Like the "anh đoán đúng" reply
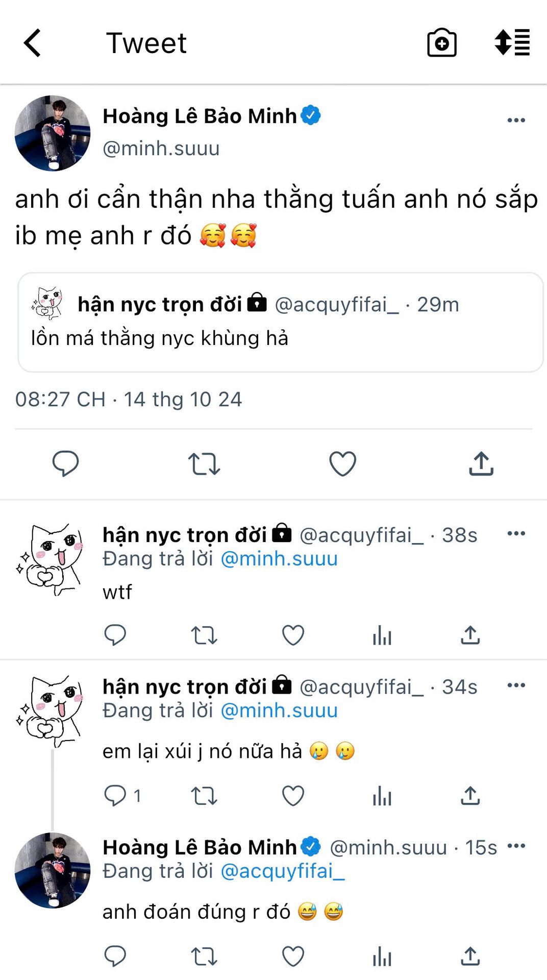Viewport: 547px width, 980px height. pyautogui.click(x=293, y=956)
